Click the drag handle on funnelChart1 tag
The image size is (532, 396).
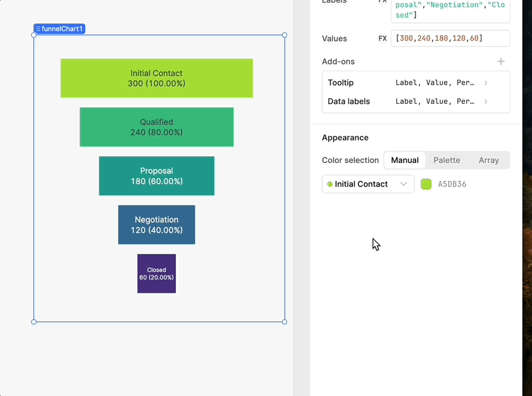pyautogui.click(x=37, y=29)
